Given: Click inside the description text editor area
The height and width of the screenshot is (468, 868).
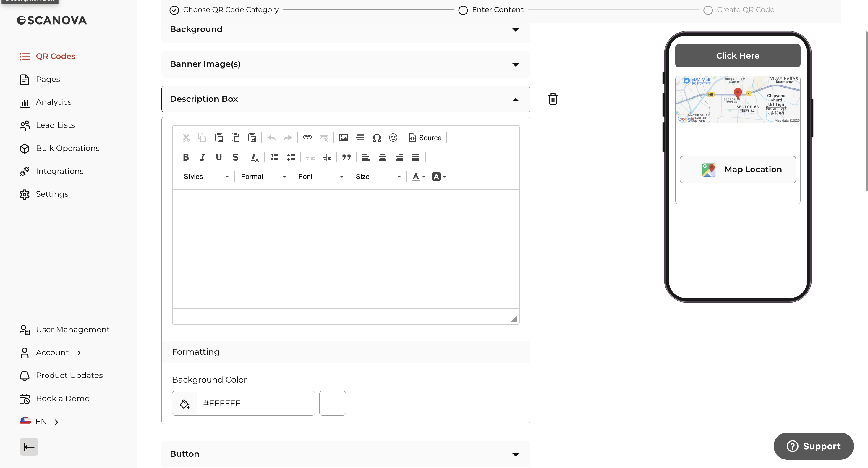Looking at the screenshot, I should (346, 249).
